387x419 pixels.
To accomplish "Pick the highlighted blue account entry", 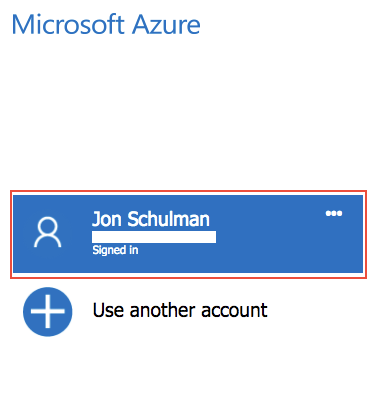I will [188, 234].
